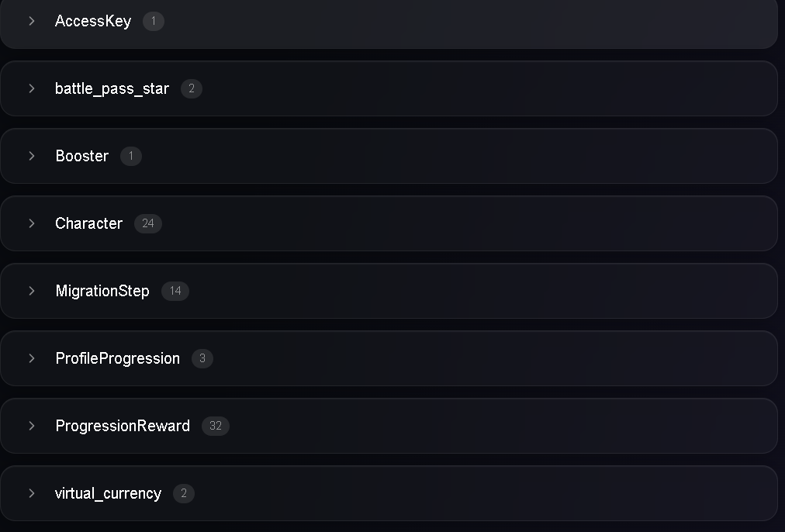
Task: Click the ProgressionReward count badge 32
Action: tap(216, 426)
